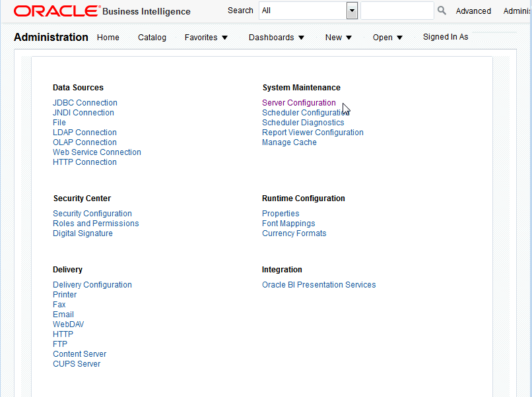Viewport: 532px width, 397px height.
Task: Open JNDI Connection link
Action: (83, 113)
